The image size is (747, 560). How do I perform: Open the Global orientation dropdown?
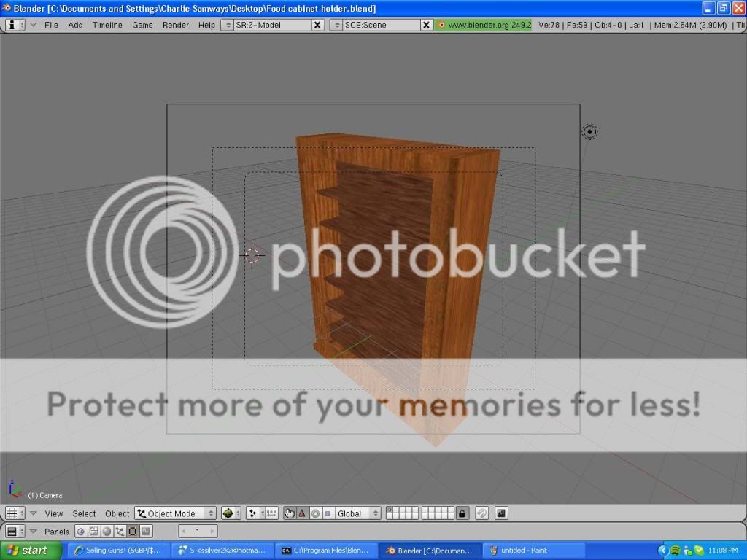tap(357, 513)
